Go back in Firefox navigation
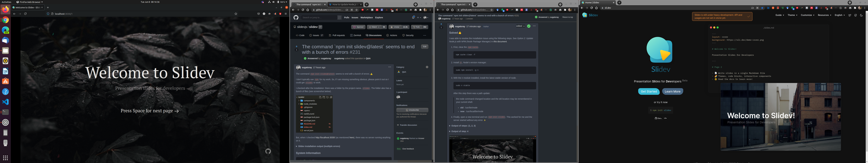Image resolution: width=868 pixels, height=163 pixels. point(14,14)
